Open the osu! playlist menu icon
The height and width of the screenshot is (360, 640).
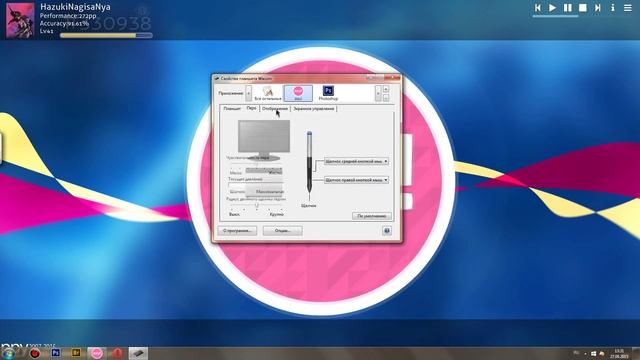pyautogui.click(x=628, y=8)
